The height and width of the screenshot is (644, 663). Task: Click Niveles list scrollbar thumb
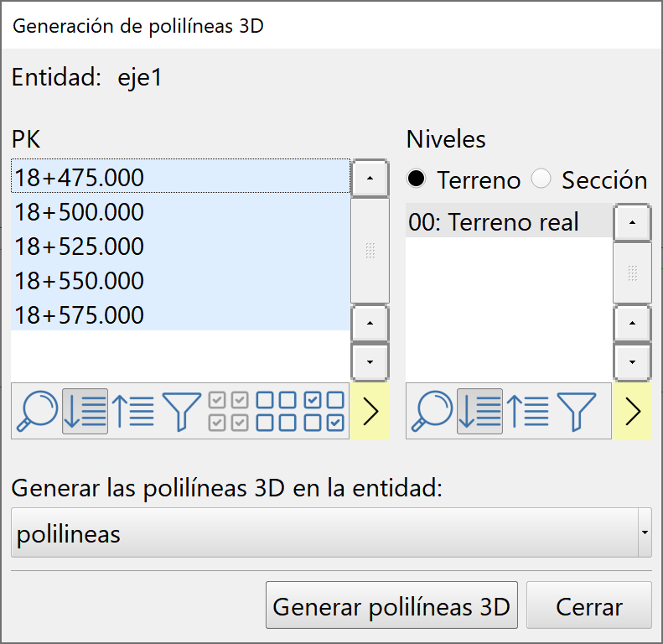point(633,273)
